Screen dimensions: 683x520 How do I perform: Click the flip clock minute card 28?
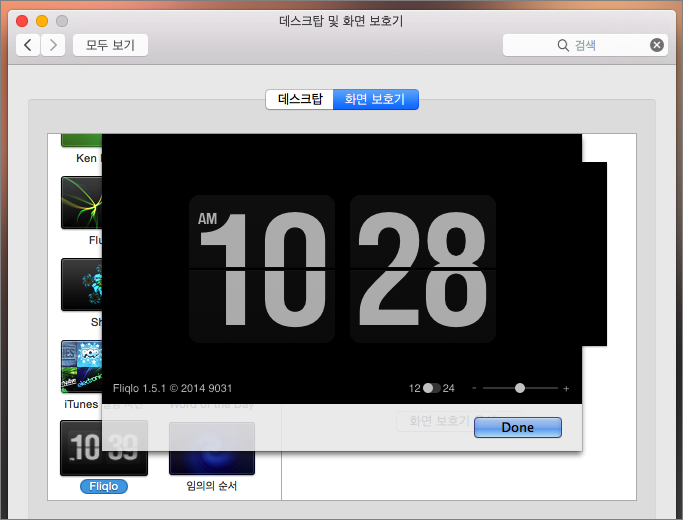click(x=423, y=269)
